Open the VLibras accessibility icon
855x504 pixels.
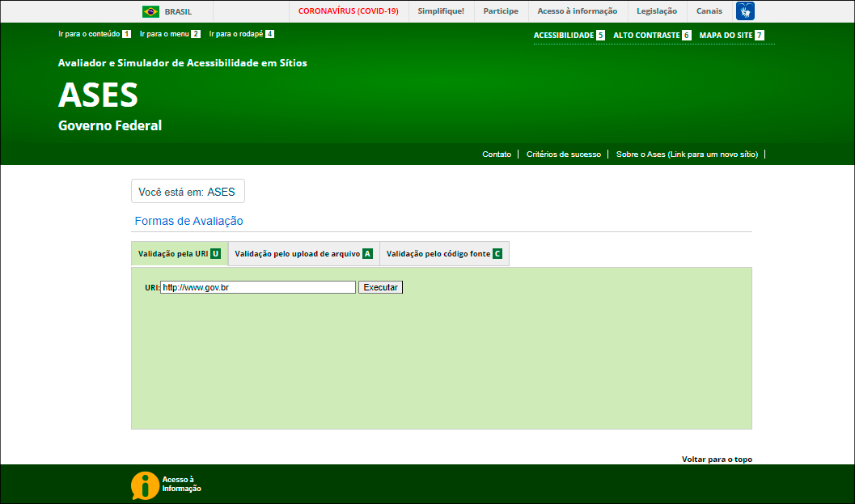tap(745, 11)
